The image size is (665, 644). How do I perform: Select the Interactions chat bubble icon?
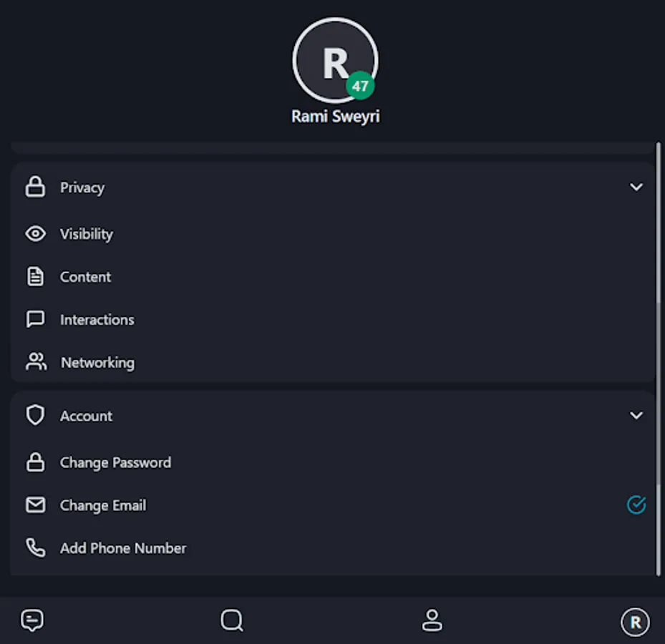36,320
